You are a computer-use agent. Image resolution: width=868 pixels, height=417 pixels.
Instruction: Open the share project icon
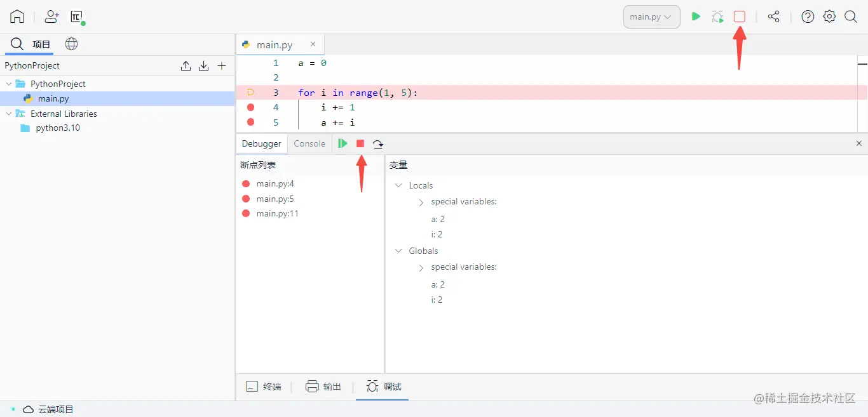773,17
